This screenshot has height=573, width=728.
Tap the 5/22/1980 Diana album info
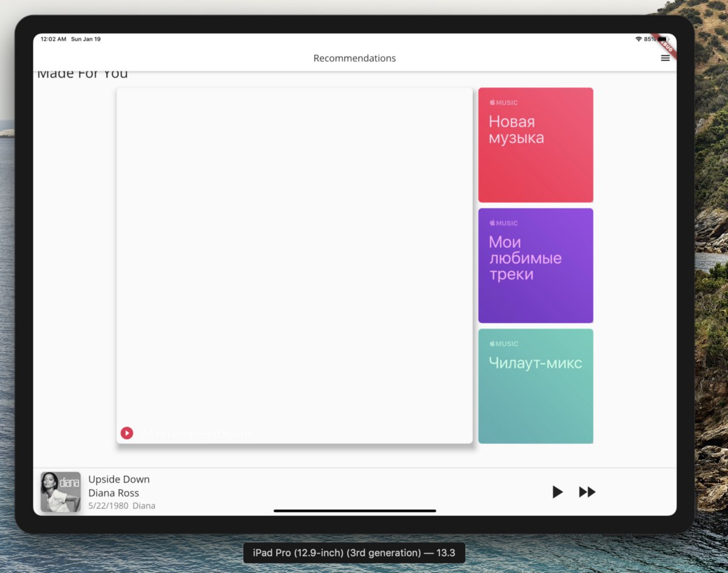[122, 506]
